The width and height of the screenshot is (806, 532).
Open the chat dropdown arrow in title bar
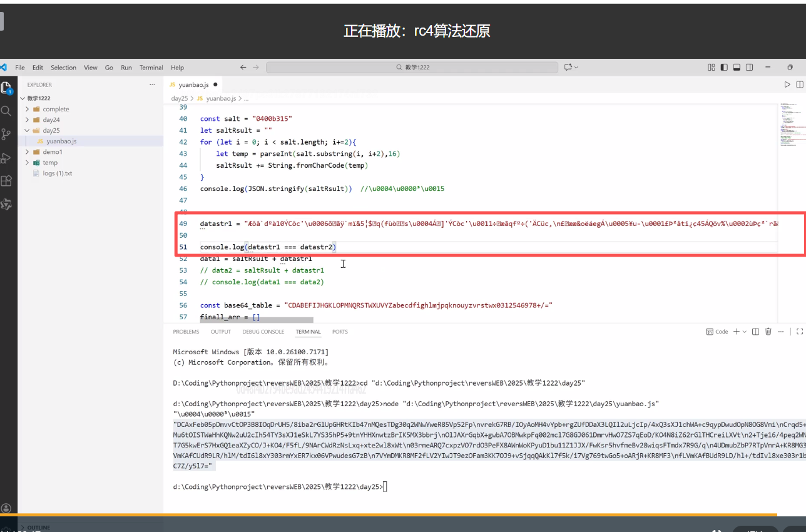coord(576,67)
